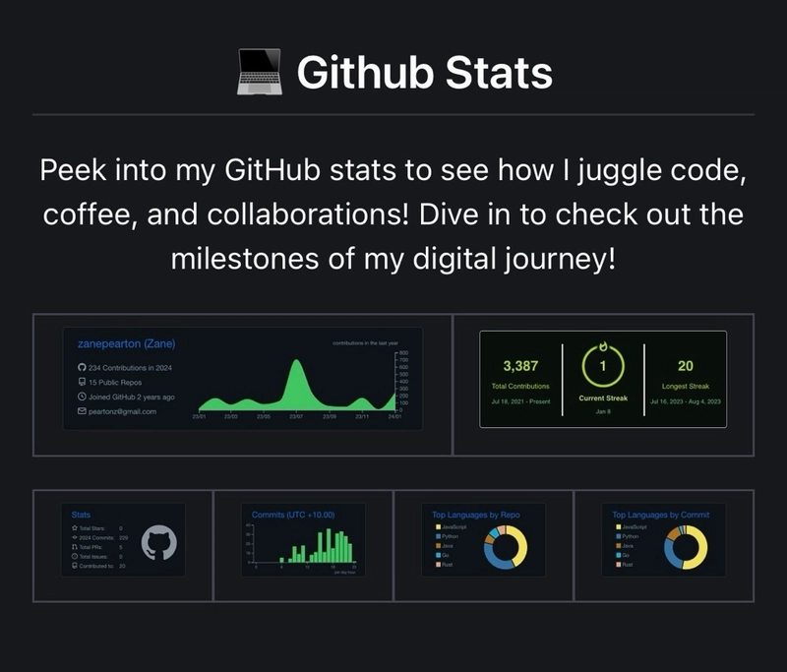This screenshot has height=672, width=787.
Task: Click the laptop emoji beside Github Stats
Action: tap(260, 74)
